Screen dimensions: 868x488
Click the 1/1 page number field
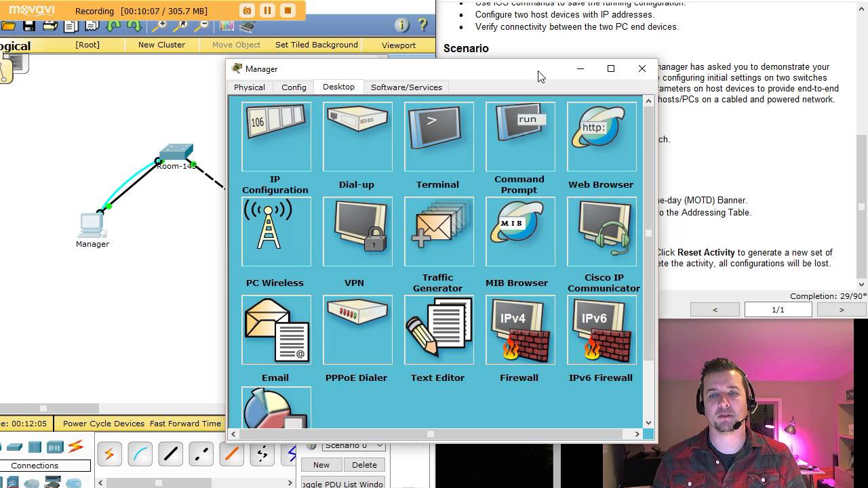pyautogui.click(x=778, y=310)
